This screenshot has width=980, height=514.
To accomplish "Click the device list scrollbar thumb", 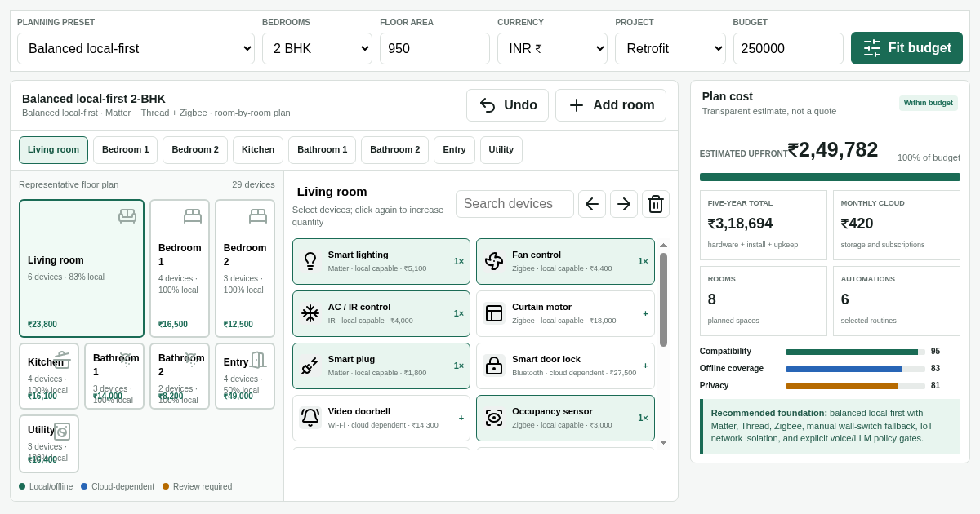I will pos(663,299).
